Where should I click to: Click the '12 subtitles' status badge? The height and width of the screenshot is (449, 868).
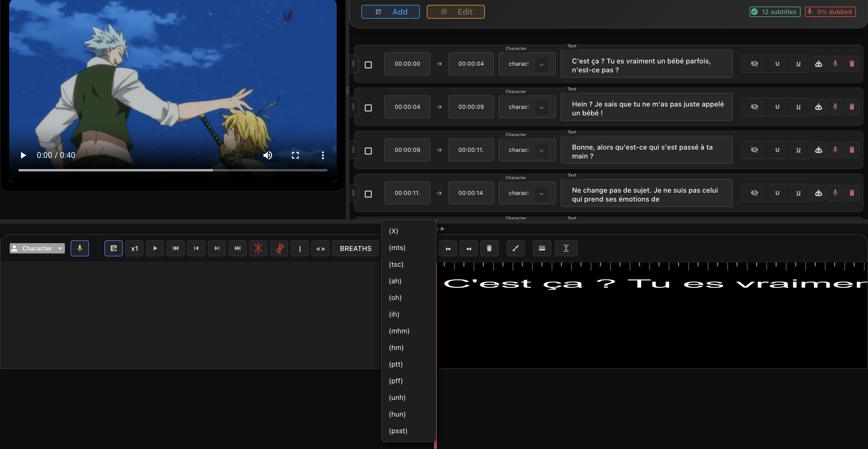(x=775, y=12)
